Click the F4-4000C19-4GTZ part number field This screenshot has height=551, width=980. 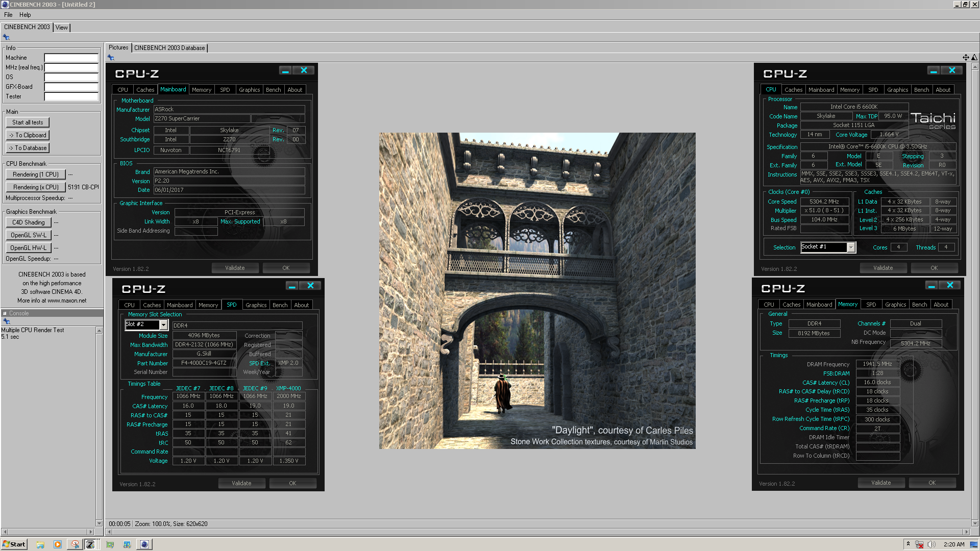click(204, 363)
